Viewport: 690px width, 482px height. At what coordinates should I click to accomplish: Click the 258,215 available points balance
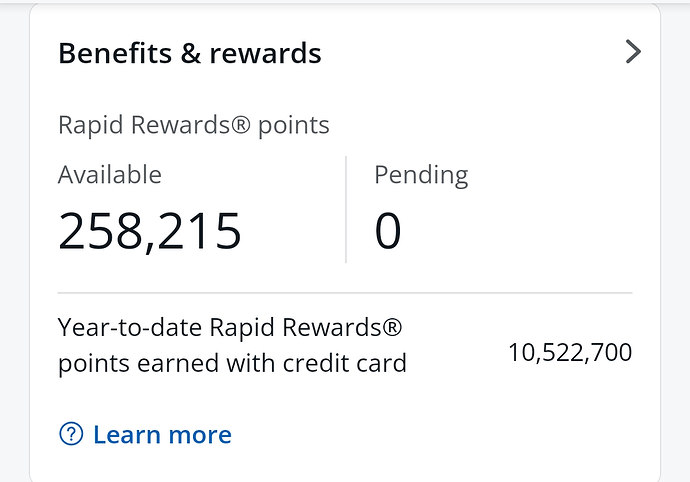click(150, 230)
